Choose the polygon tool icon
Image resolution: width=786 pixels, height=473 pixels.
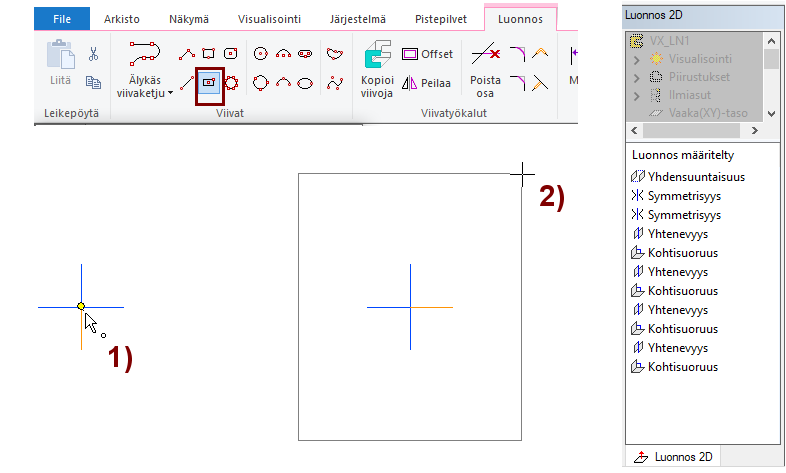[232, 83]
